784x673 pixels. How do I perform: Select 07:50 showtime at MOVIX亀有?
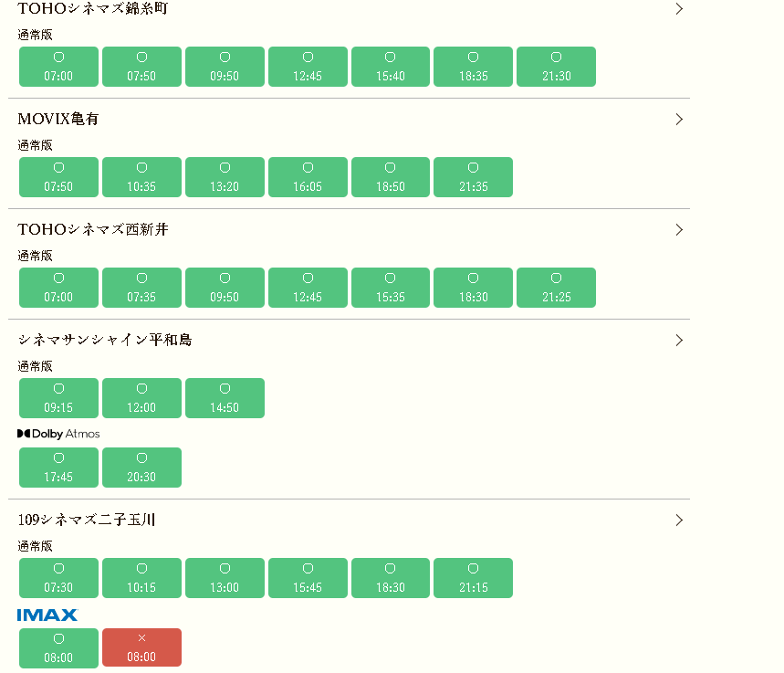click(x=58, y=177)
